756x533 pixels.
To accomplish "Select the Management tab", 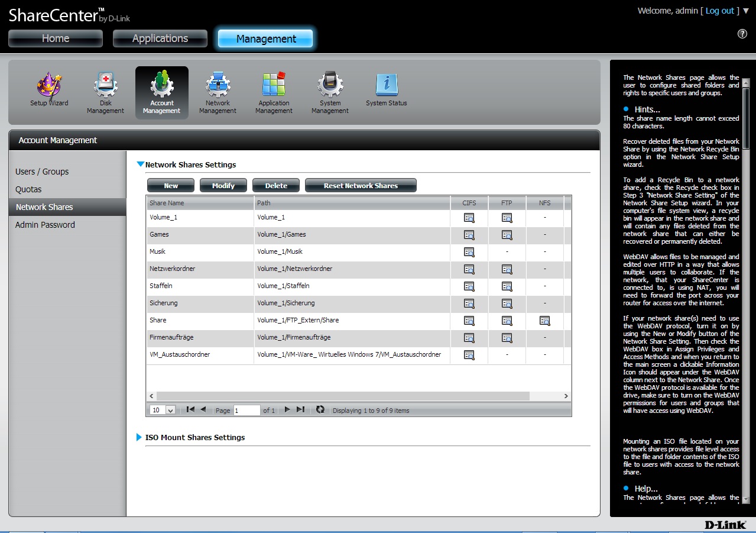I will (266, 38).
